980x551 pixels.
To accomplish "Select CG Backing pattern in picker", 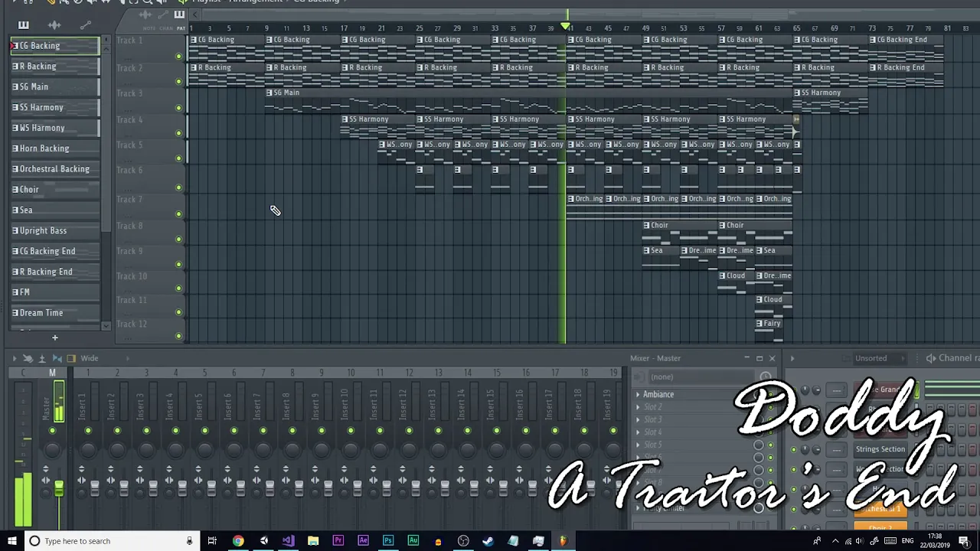I will [x=55, y=46].
